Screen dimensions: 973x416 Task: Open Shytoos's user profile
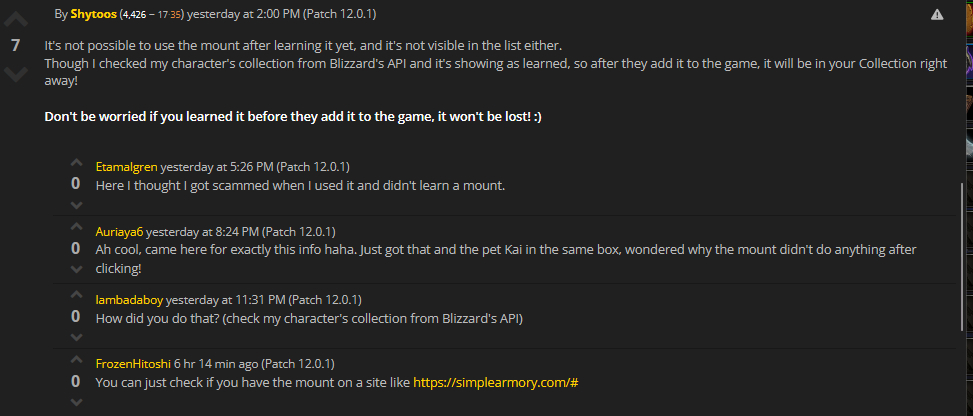point(92,14)
